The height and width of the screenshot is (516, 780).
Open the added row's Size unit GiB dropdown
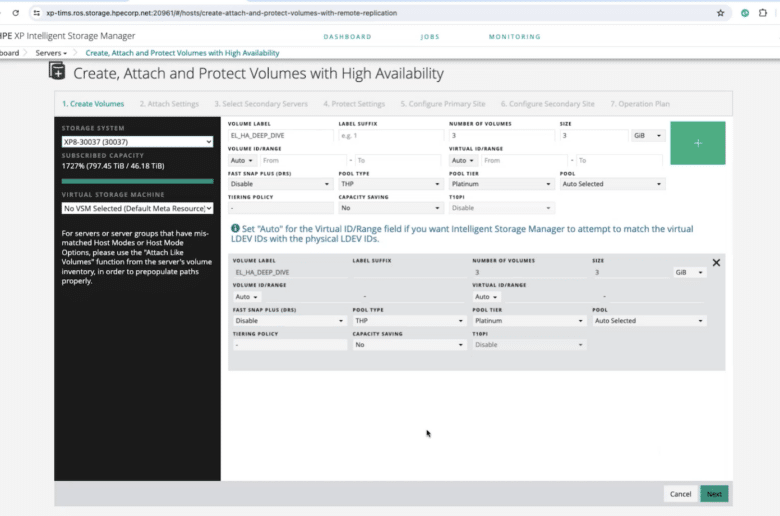pos(689,272)
